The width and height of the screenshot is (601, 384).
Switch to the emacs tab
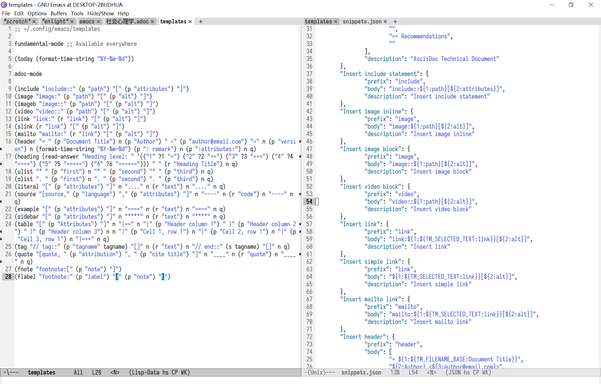pos(87,21)
